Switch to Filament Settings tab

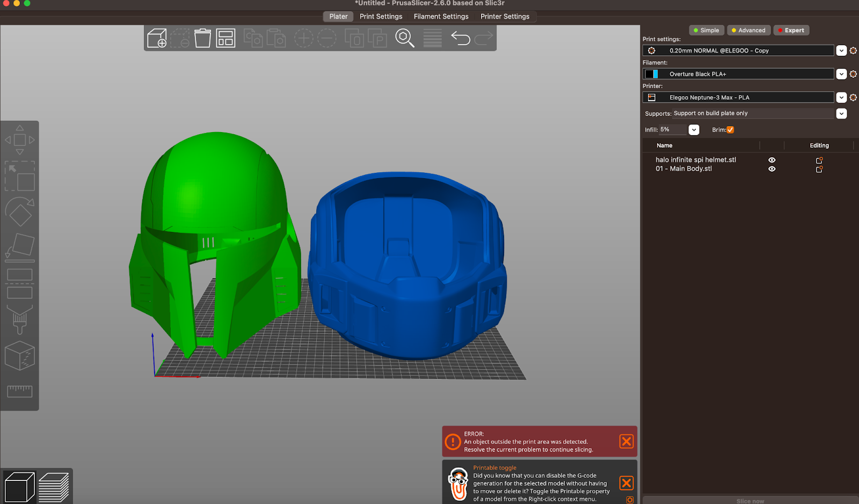[x=441, y=17]
